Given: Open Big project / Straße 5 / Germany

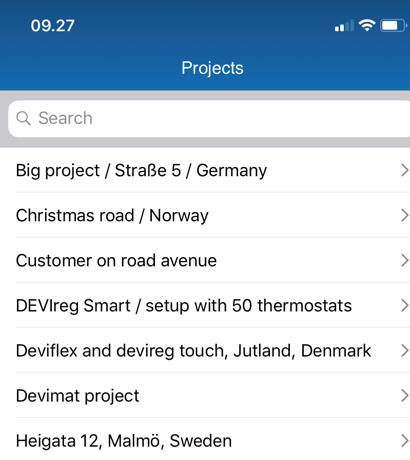Looking at the screenshot, I should tap(205, 170).
